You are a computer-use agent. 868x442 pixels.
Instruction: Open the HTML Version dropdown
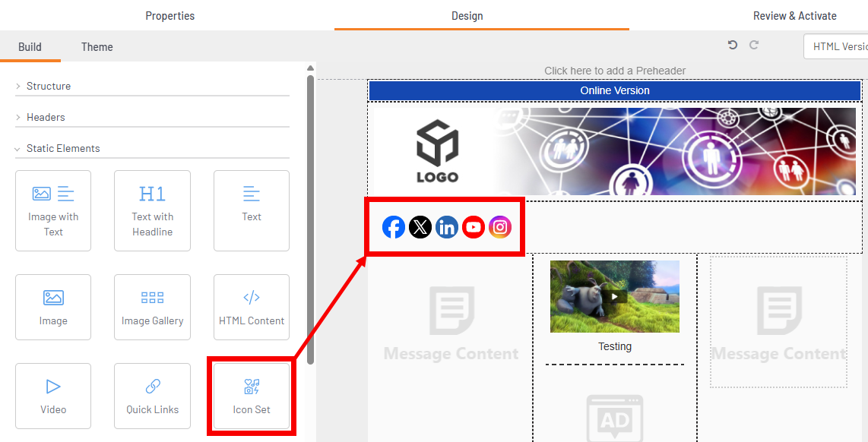(x=835, y=46)
